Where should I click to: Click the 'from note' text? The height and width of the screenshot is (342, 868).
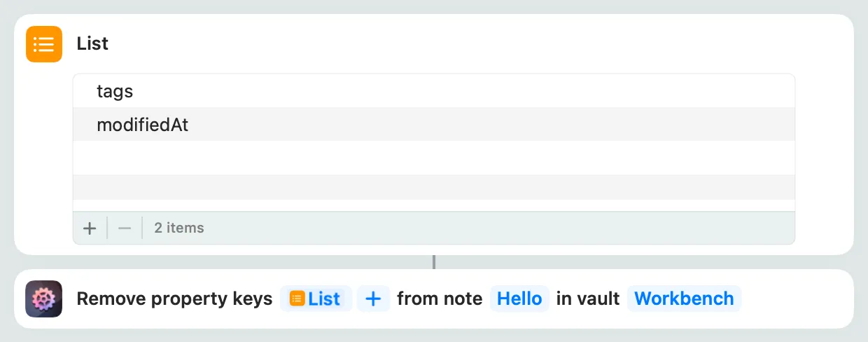click(x=440, y=299)
